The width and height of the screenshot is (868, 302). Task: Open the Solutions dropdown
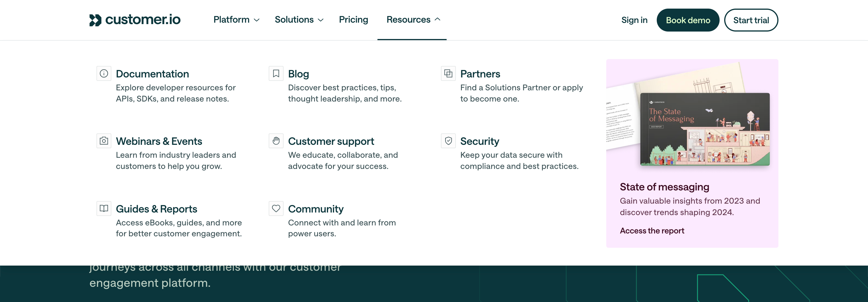tap(299, 20)
